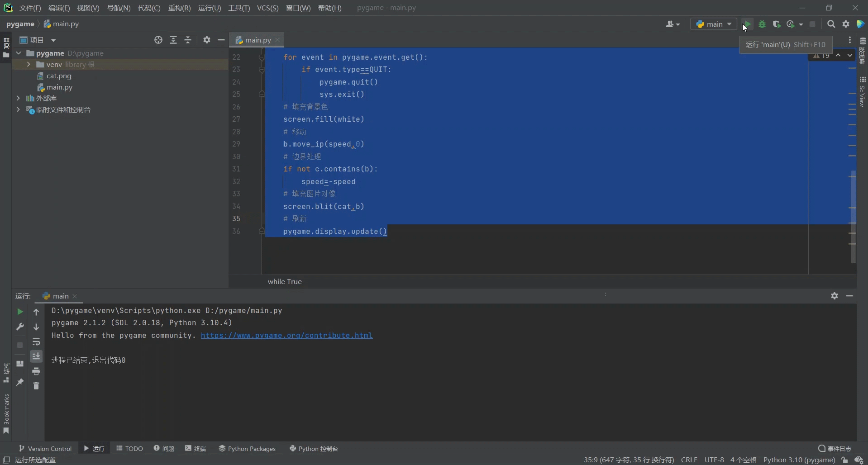The image size is (868, 465).
Task: Open the 文件(F) menu
Action: 30,8
